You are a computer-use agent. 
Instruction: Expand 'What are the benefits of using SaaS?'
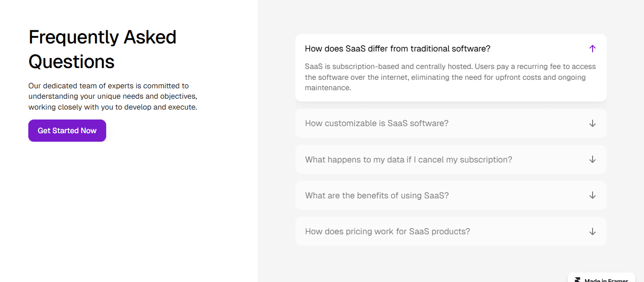pyautogui.click(x=451, y=196)
